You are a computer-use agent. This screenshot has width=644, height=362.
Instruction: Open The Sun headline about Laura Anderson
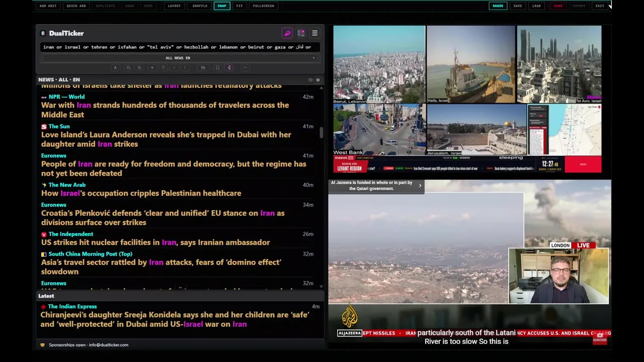[166, 139]
